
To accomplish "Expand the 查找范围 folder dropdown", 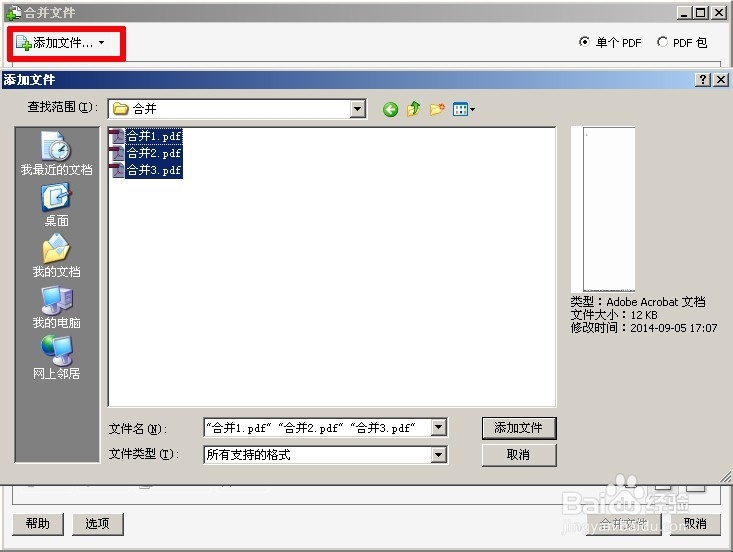I will [x=357, y=109].
